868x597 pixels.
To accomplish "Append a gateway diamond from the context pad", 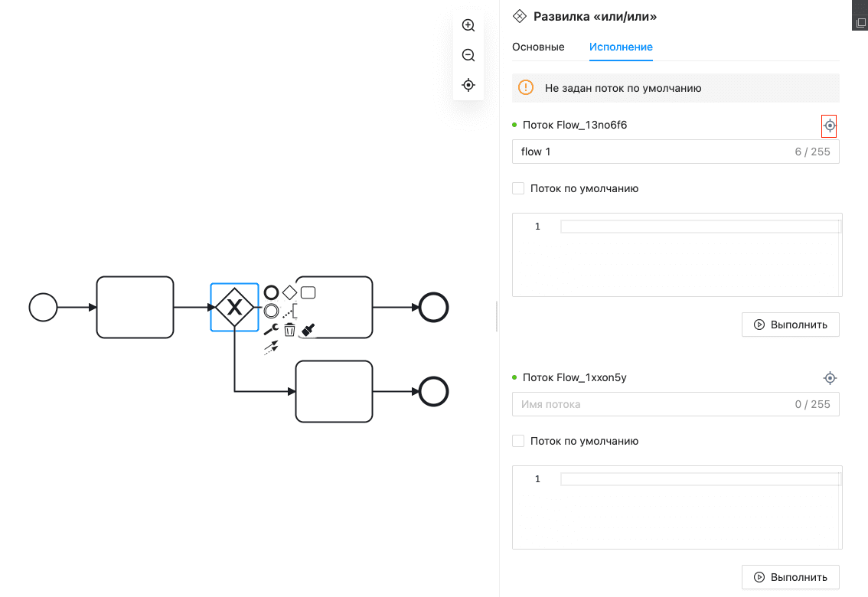I will coord(289,292).
